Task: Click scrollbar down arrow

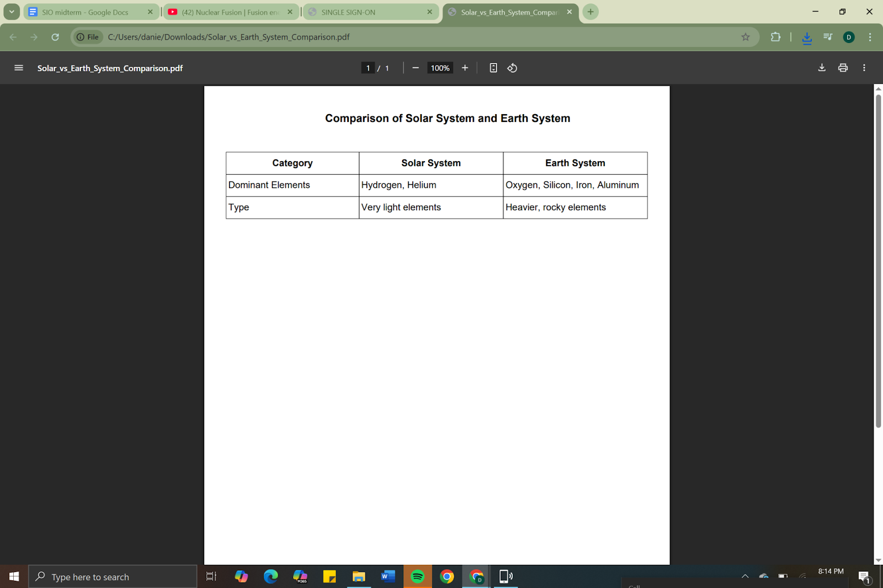Action: pyautogui.click(x=878, y=560)
